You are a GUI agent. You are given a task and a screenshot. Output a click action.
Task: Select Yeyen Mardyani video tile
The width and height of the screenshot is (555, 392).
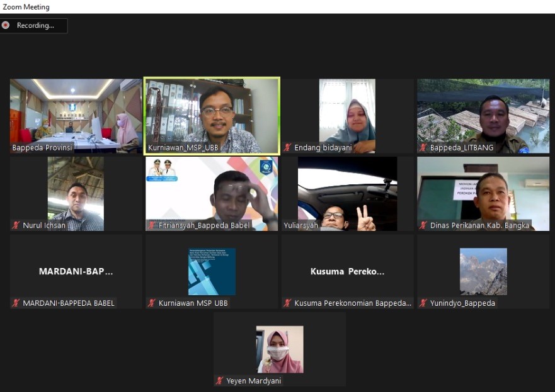pyautogui.click(x=280, y=348)
